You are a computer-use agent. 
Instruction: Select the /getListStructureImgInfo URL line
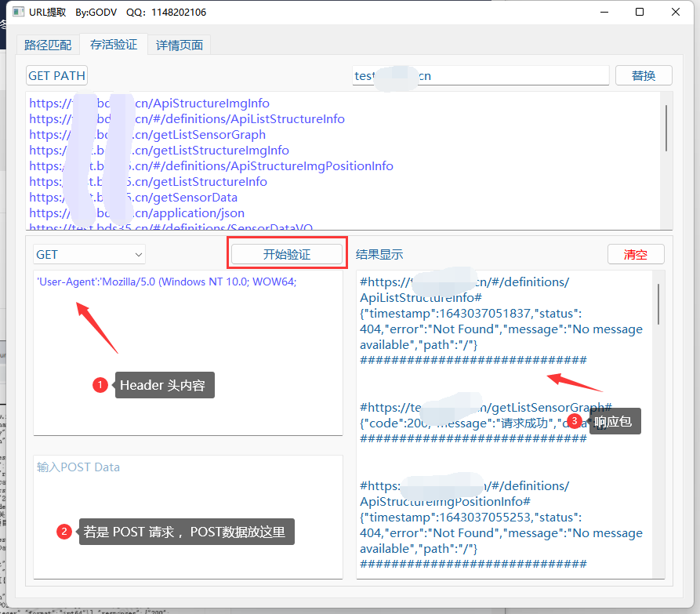(x=159, y=150)
